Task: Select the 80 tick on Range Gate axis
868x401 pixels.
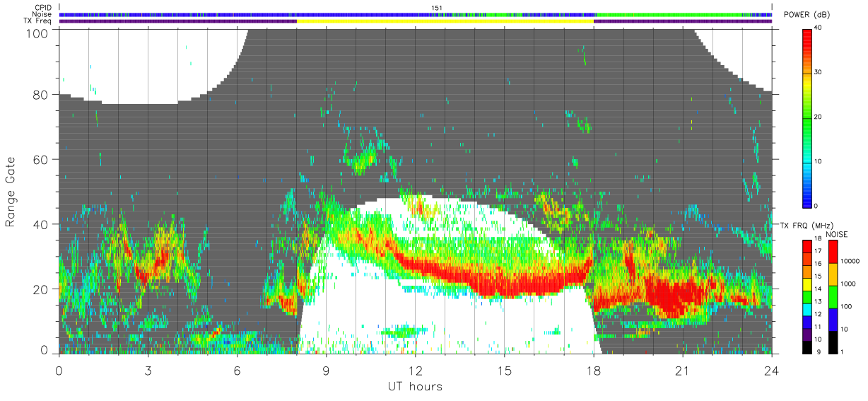Action: [x=41, y=95]
